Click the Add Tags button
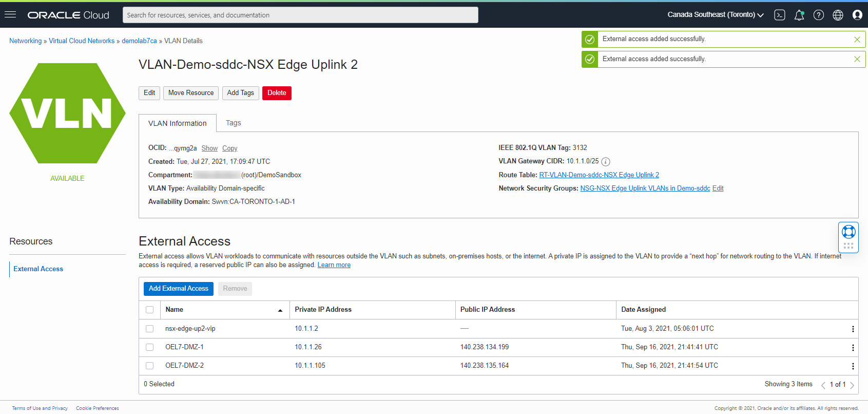Viewport: 868px width, 414px height. pos(240,93)
